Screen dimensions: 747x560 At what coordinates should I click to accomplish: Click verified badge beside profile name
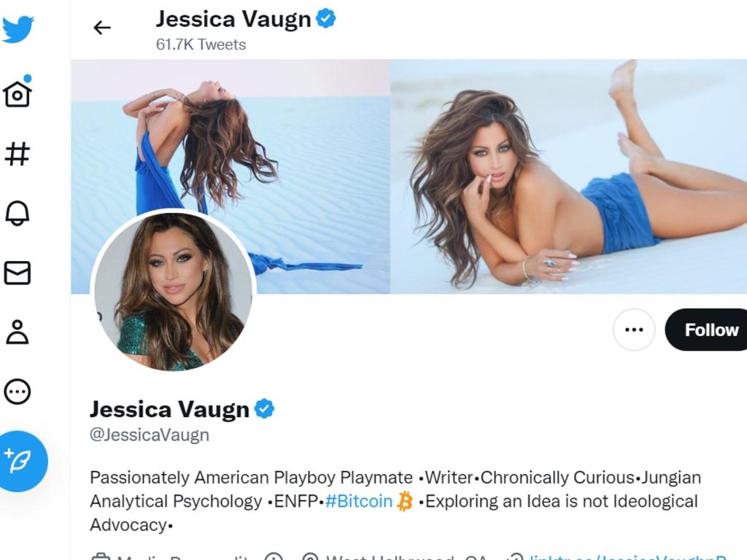pos(264,408)
